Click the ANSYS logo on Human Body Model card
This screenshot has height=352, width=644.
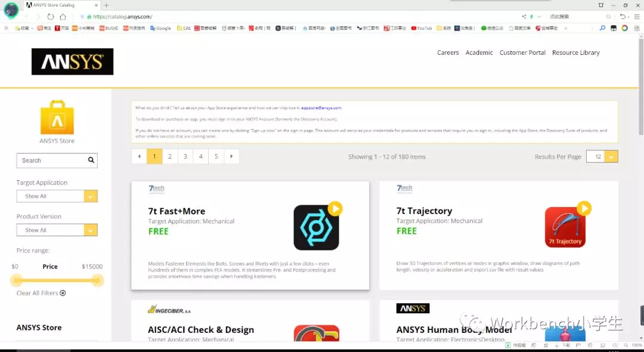coord(413,308)
